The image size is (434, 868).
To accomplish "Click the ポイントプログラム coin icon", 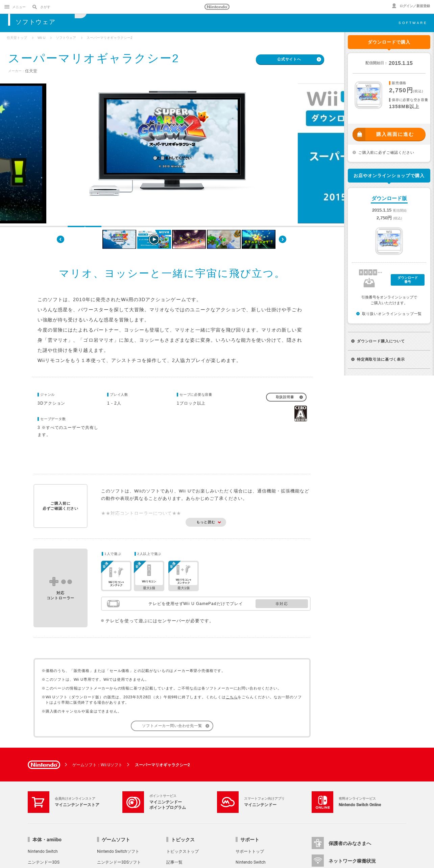I will 133,802.
